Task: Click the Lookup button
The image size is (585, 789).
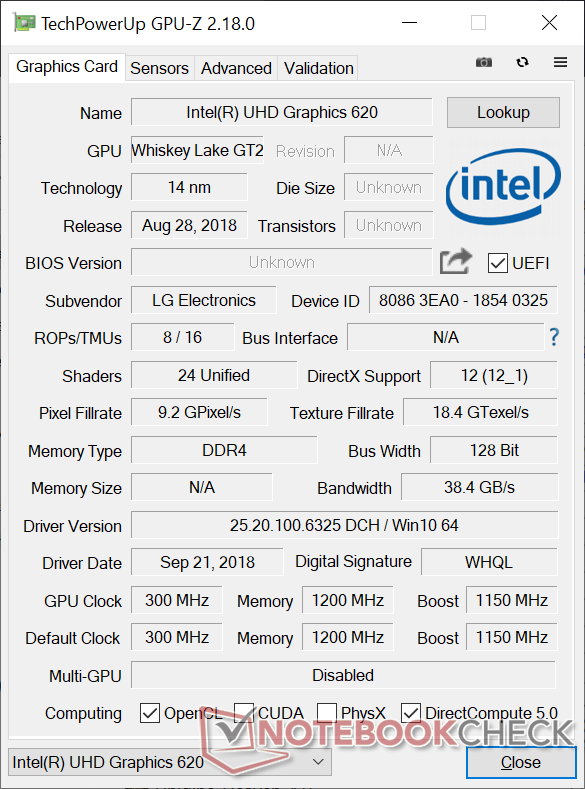Action: coord(503,112)
